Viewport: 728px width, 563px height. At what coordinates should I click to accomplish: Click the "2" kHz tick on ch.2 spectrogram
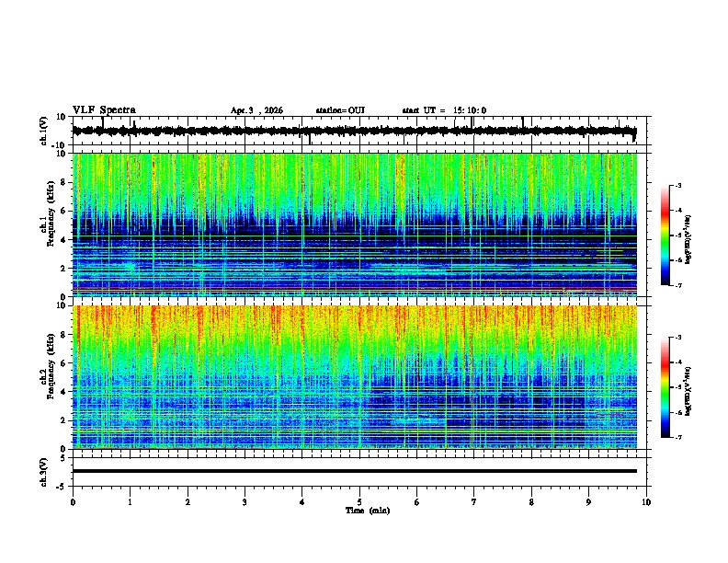tap(63, 420)
